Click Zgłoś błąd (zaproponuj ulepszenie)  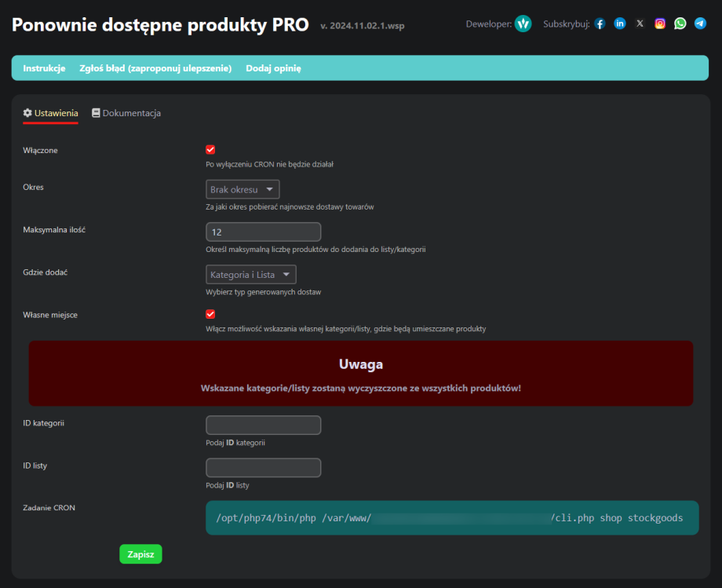tap(155, 68)
